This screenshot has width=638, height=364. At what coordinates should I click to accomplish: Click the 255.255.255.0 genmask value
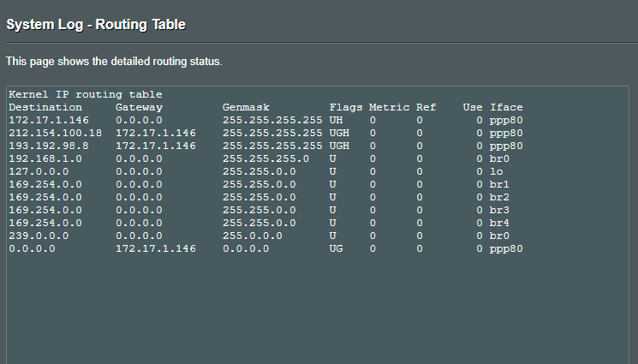(265, 158)
